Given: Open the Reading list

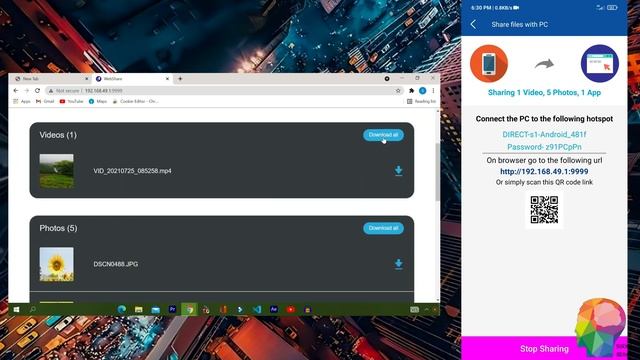Looking at the screenshot, I should click(x=421, y=101).
